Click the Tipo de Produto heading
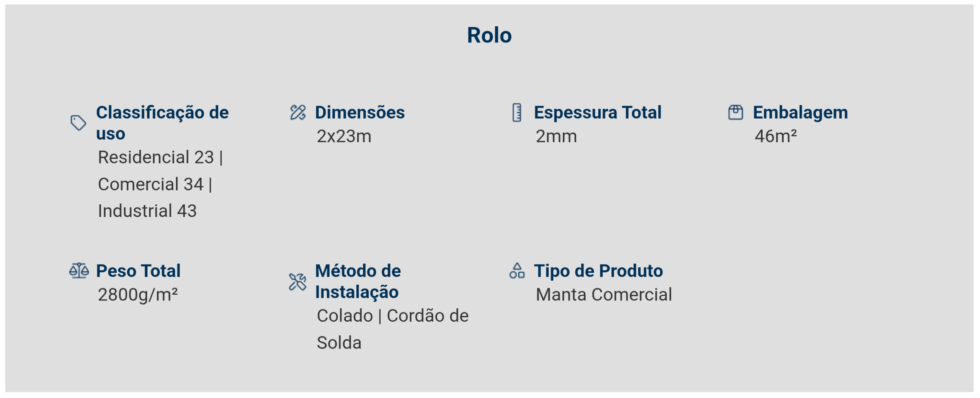The width and height of the screenshot is (980, 398). tap(598, 271)
